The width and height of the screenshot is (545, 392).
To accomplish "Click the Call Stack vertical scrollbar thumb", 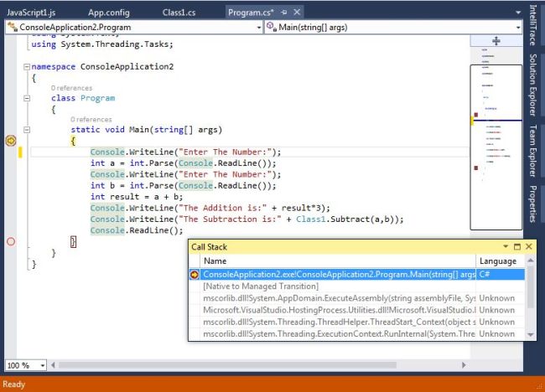I will [531, 286].
